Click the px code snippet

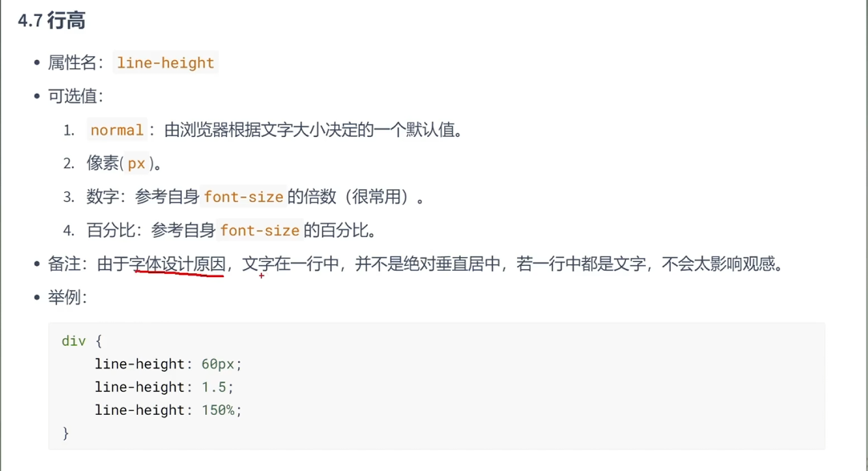pos(136,164)
